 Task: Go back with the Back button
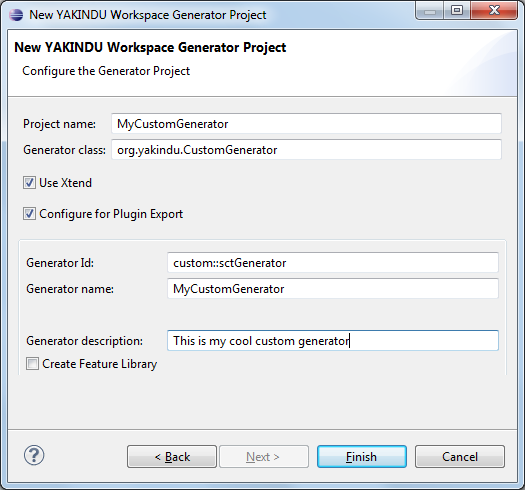(172, 457)
